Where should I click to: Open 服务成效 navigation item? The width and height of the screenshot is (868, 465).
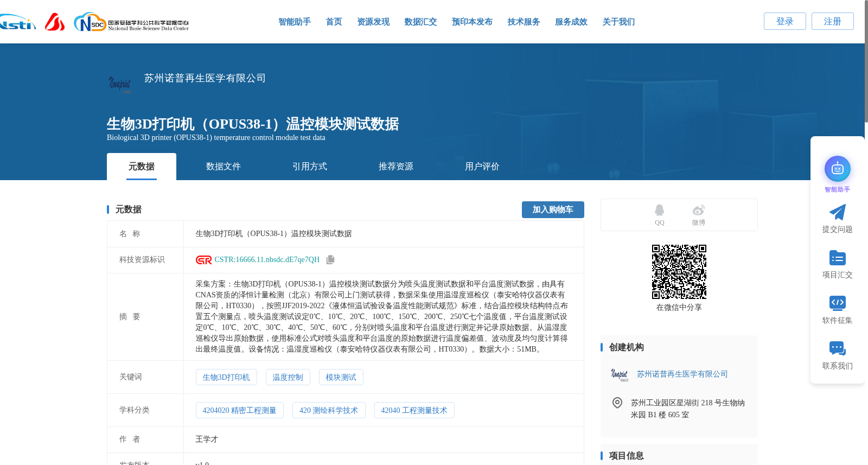[571, 22]
